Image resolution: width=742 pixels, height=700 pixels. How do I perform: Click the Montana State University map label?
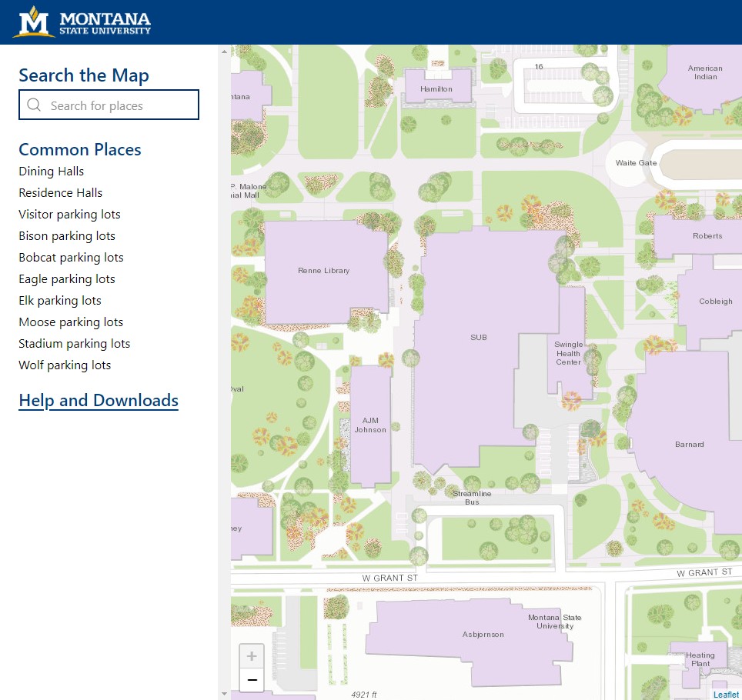click(x=555, y=622)
